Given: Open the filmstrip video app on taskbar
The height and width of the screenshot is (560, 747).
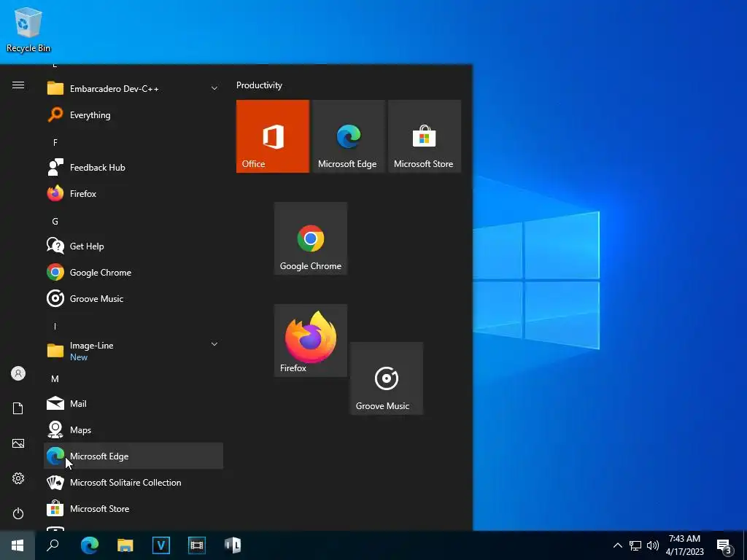Looking at the screenshot, I should (x=197, y=545).
